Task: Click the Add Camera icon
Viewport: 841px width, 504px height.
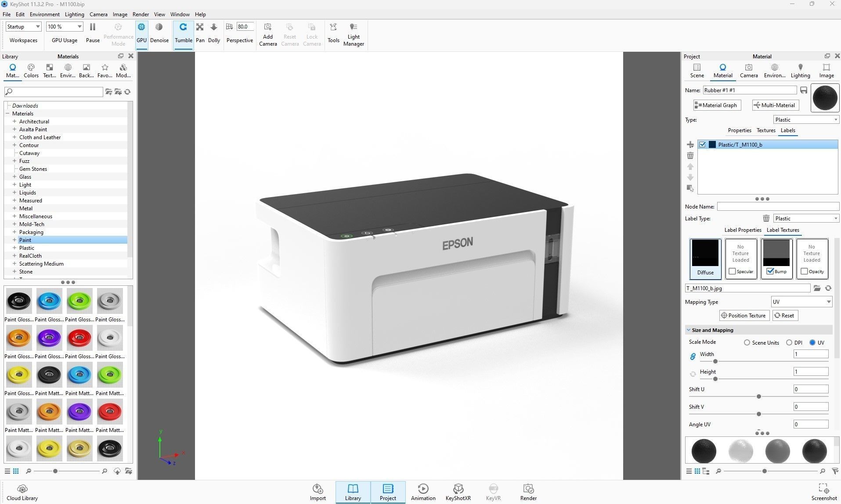Action: click(267, 34)
